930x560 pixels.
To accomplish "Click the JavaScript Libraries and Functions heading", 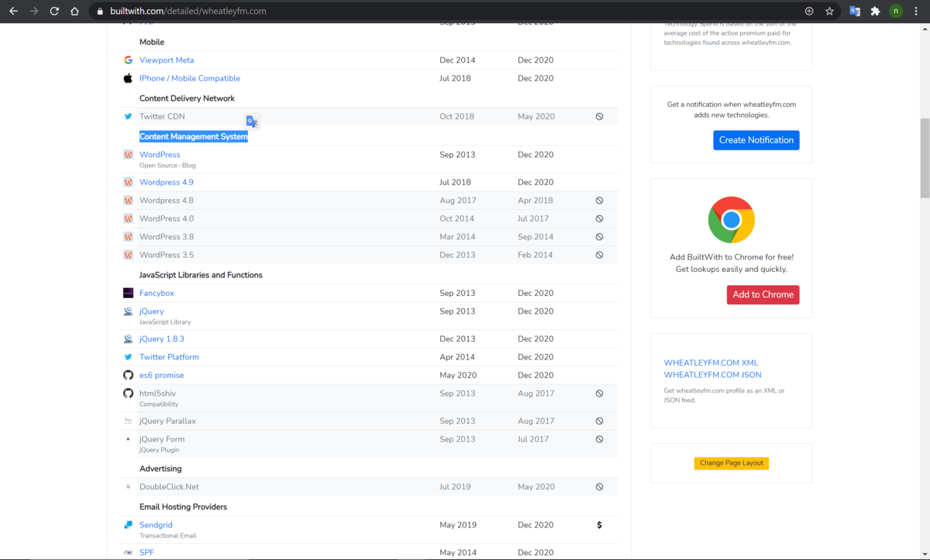I will [x=201, y=275].
